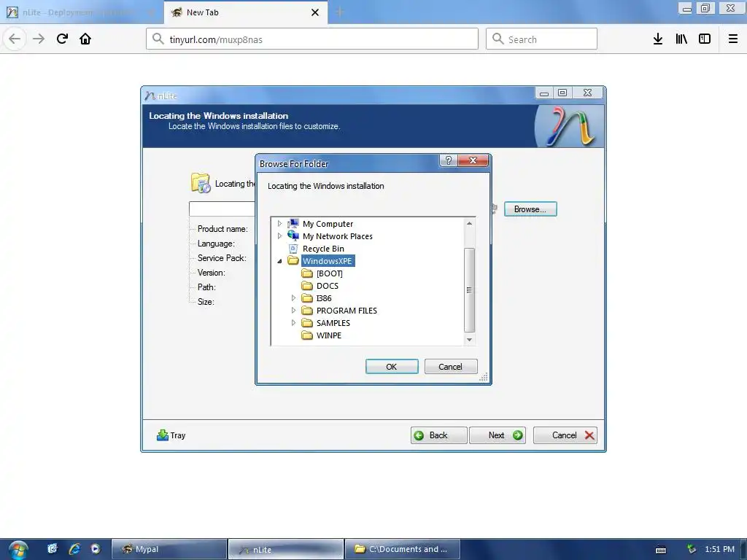Expand the I386 folder node
The height and width of the screenshot is (560, 747).
point(293,298)
